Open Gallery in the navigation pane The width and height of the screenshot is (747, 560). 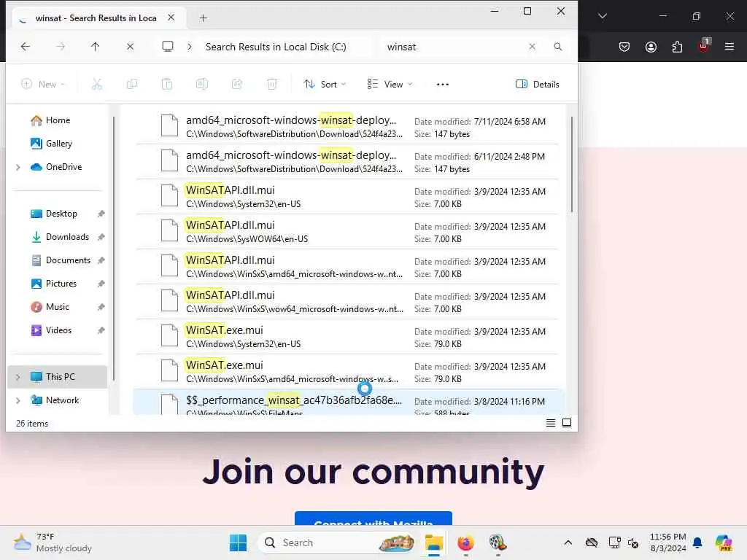tap(57, 144)
